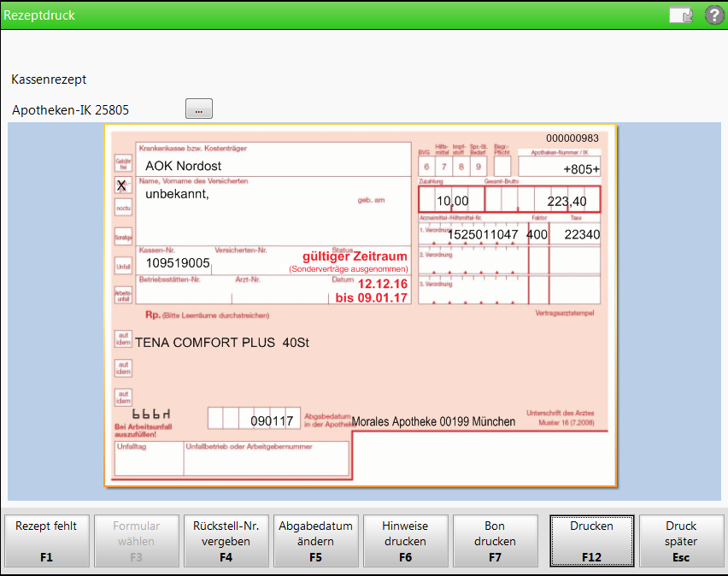Toggle first aut idem box beside TENA COMFORT
The height and width of the screenshot is (576, 728).
[x=123, y=339]
